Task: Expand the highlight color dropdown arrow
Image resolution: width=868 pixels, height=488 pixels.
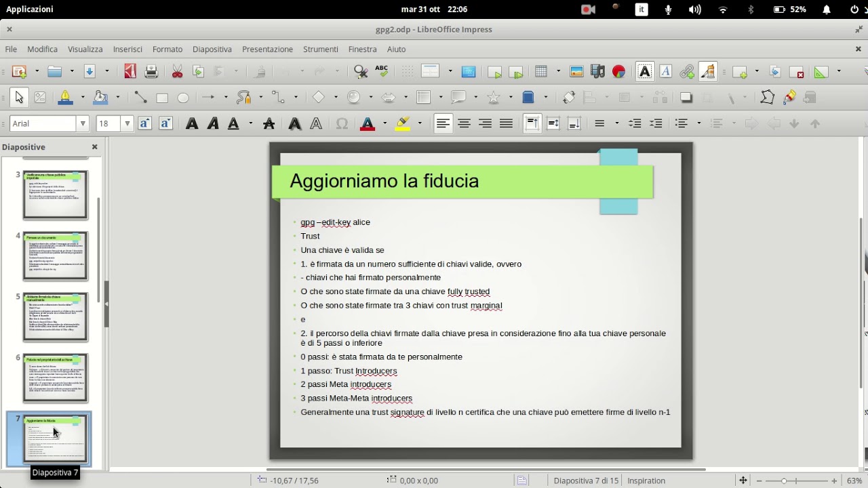Action: point(420,123)
